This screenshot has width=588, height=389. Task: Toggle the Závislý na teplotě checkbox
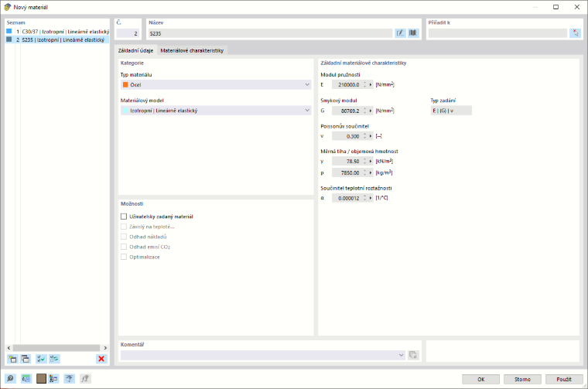point(124,227)
